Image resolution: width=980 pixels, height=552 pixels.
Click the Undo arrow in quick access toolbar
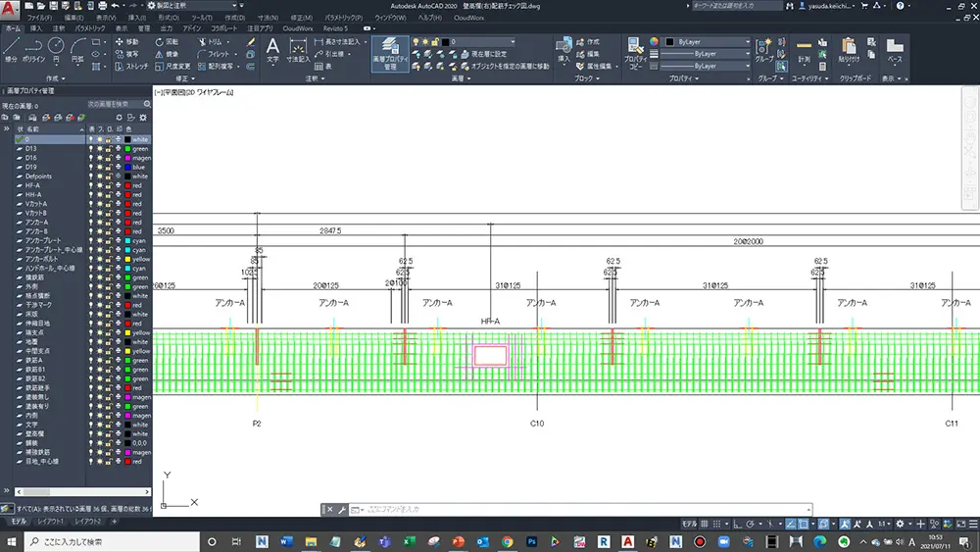pyautogui.click(x=115, y=6)
